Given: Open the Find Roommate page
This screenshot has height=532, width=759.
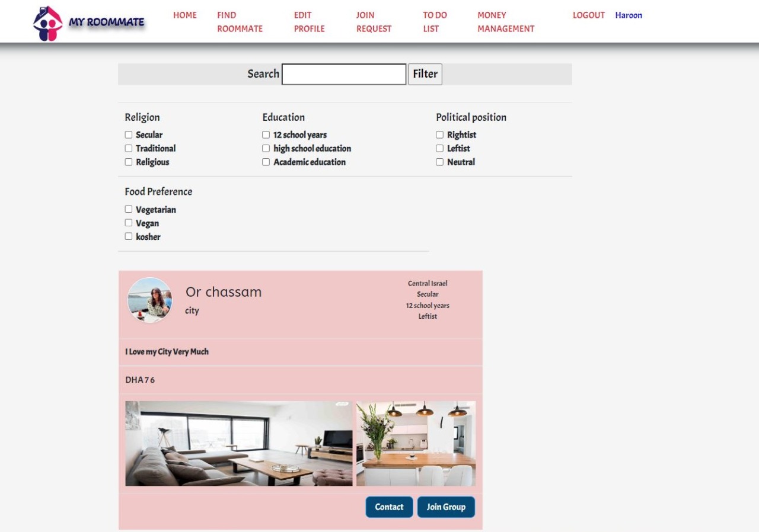Looking at the screenshot, I should (x=240, y=22).
